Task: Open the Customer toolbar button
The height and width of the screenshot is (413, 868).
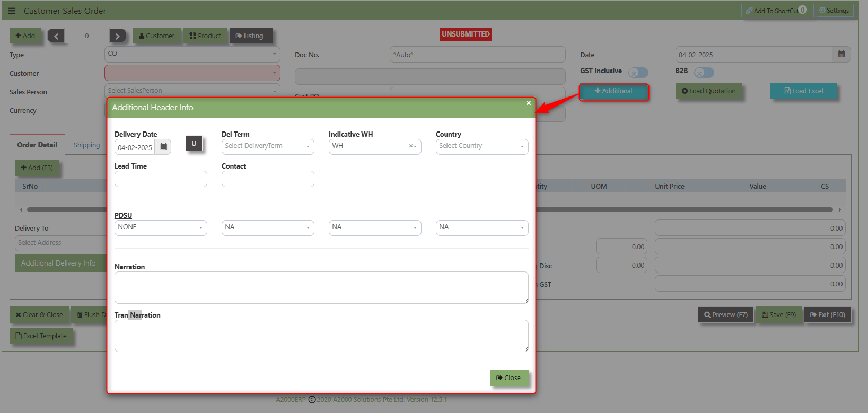Action: pos(156,36)
